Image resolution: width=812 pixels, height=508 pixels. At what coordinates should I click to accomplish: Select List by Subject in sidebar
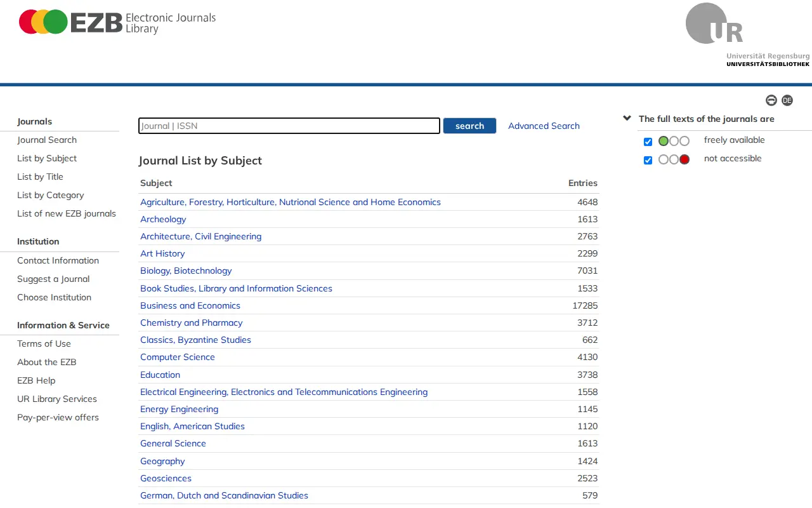[x=47, y=158]
